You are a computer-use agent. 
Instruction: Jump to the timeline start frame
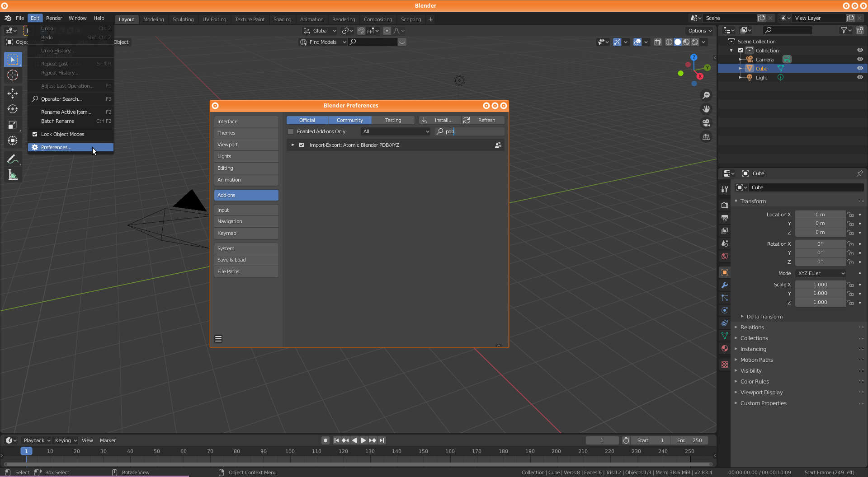coord(336,440)
